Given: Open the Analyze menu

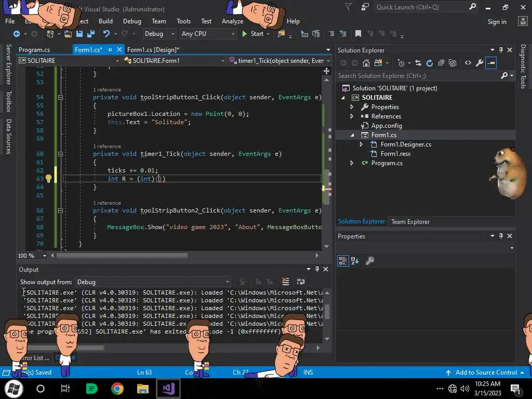Looking at the screenshot, I should (x=232, y=21).
